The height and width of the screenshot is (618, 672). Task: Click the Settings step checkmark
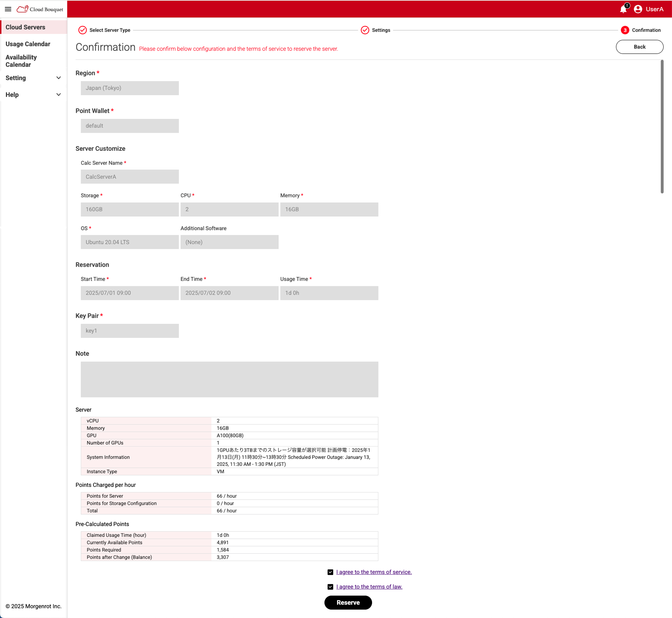pyautogui.click(x=365, y=30)
